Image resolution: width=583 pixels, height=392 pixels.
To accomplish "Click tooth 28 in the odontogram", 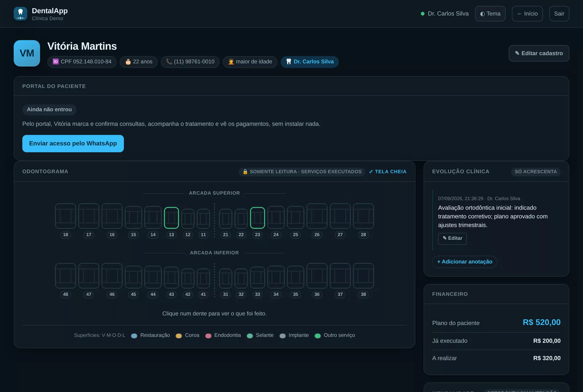I will coord(363,216).
